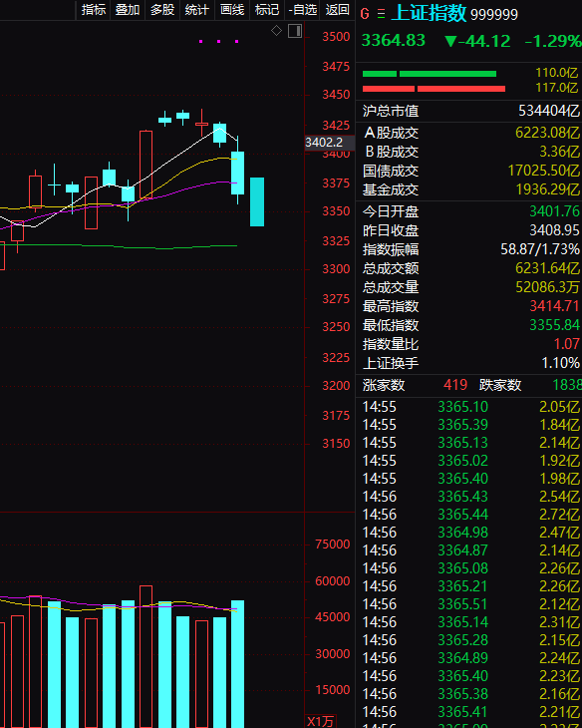582x728 pixels.
Task: Click the 昨日收盘 value 3408.95
Action: pos(555,230)
